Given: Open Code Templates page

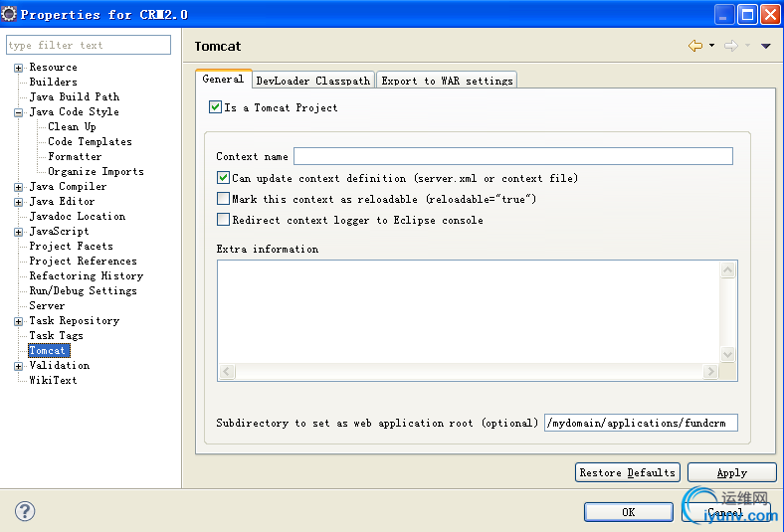Looking at the screenshot, I should (x=90, y=142).
